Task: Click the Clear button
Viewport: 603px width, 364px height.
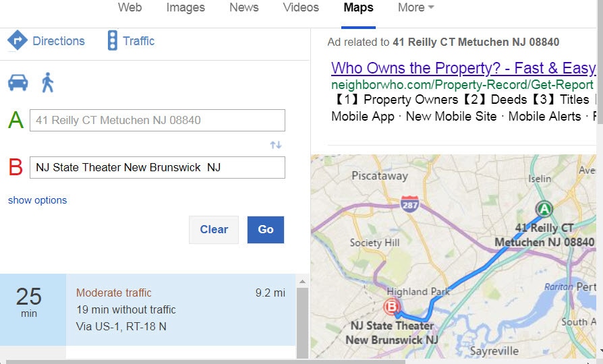Action: pyautogui.click(x=214, y=229)
